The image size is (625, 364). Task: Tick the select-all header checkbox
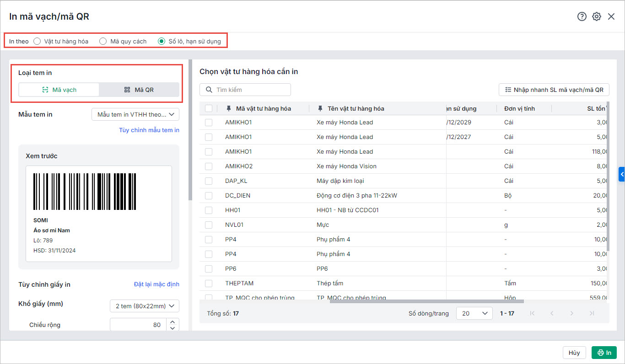click(x=209, y=108)
